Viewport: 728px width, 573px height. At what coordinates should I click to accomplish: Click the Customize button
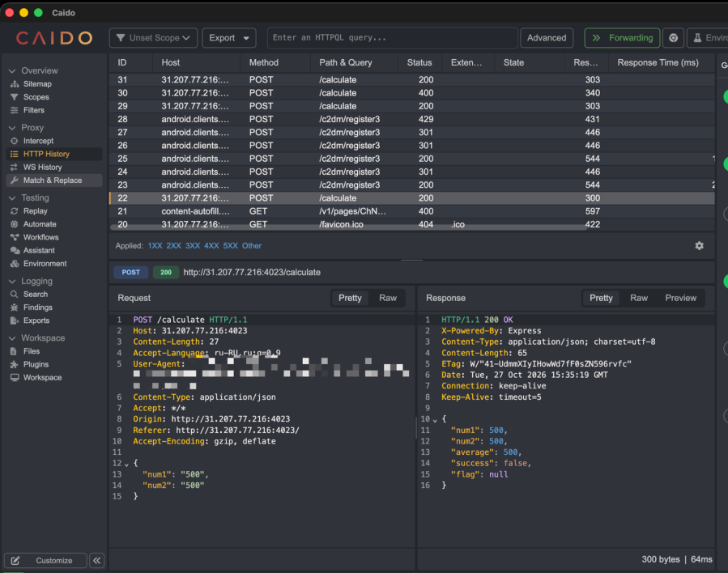tap(45, 561)
